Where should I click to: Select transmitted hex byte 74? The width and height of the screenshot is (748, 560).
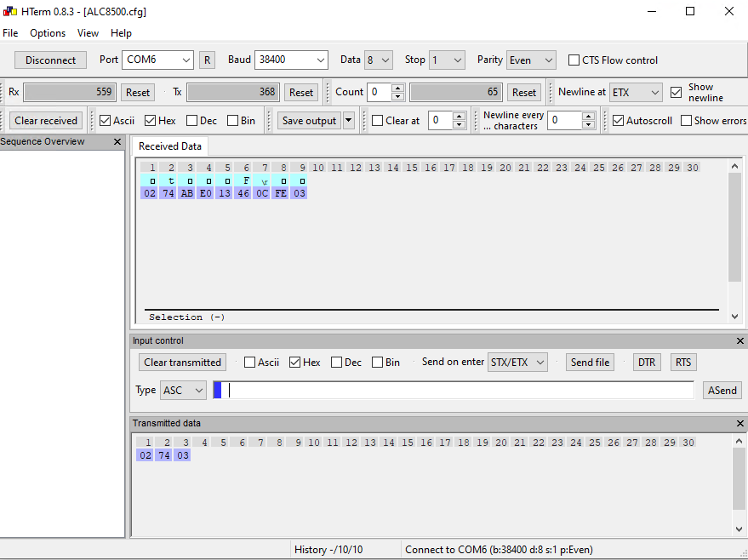pyautogui.click(x=164, y=455)
